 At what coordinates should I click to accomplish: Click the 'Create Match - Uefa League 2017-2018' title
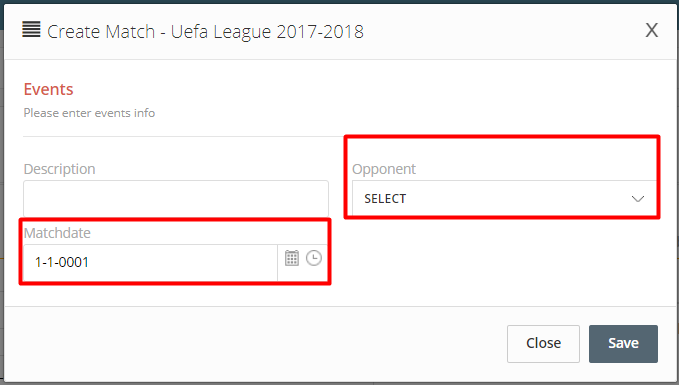coord(205,32)
